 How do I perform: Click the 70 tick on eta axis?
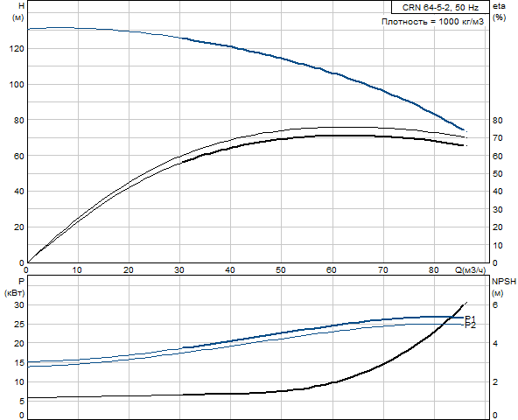click(498, 138)
